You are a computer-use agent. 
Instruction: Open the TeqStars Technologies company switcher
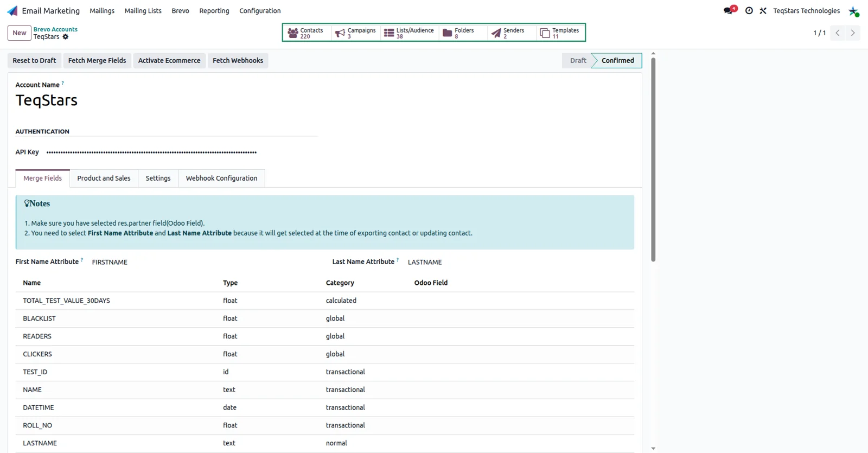[806, 11]
